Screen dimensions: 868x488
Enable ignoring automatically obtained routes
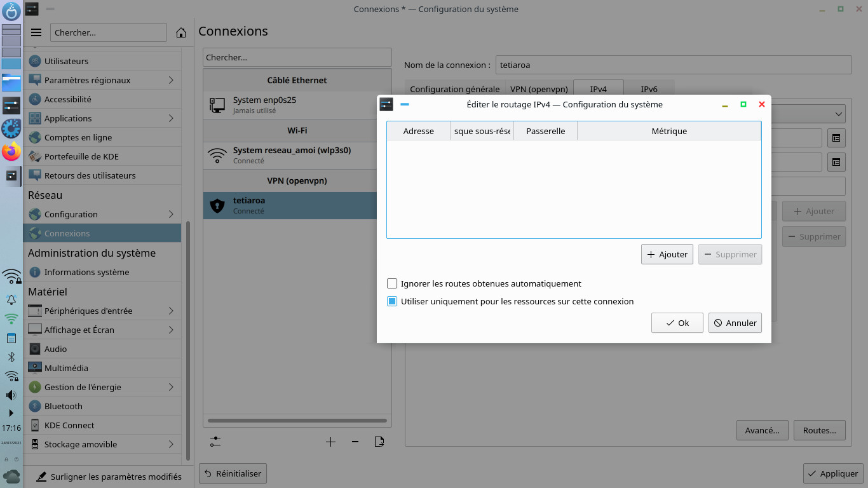click(x=393, y=284)
